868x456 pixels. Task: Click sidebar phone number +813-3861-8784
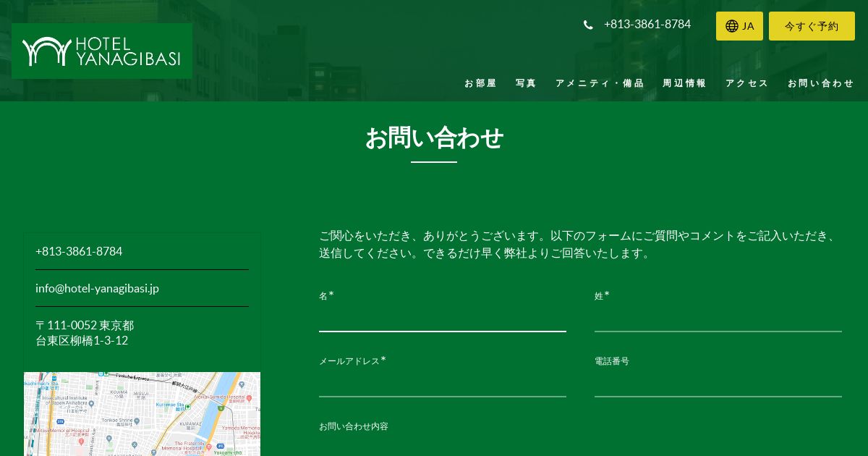[79, 251]
